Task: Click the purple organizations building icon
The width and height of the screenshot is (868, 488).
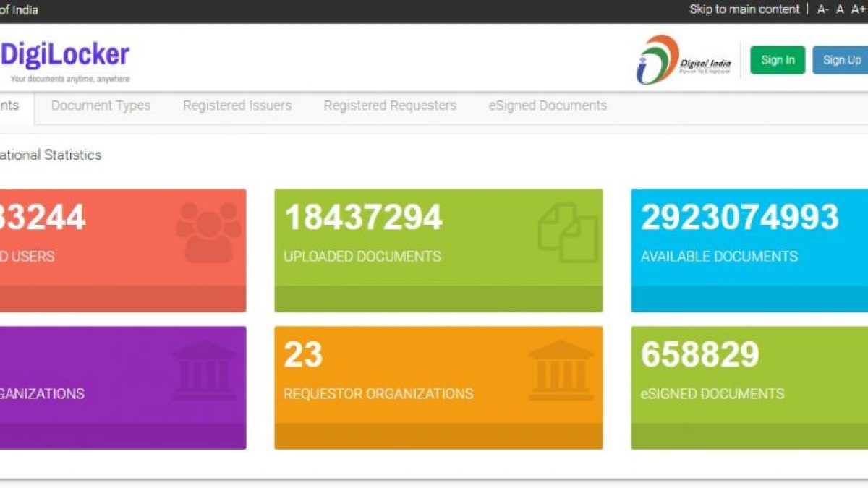Action: point(205,370)
